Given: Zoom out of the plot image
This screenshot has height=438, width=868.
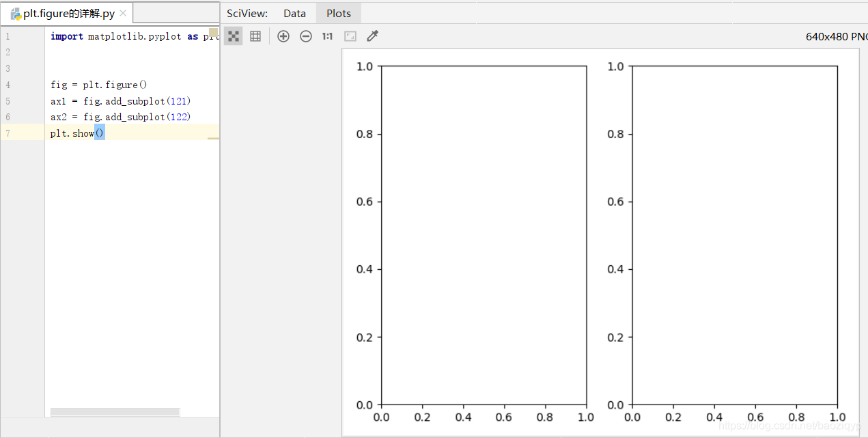Looking at the screenshot, I should click(306, 36).
